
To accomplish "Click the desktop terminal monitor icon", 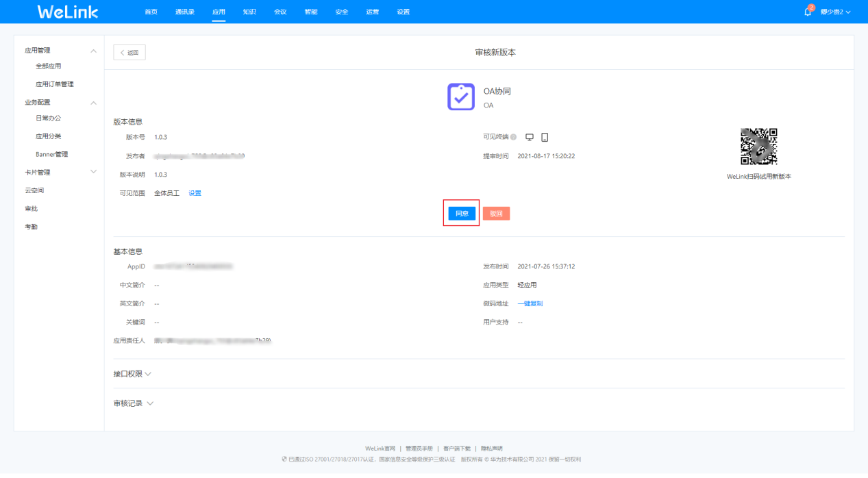I will [x=530, y=137].
